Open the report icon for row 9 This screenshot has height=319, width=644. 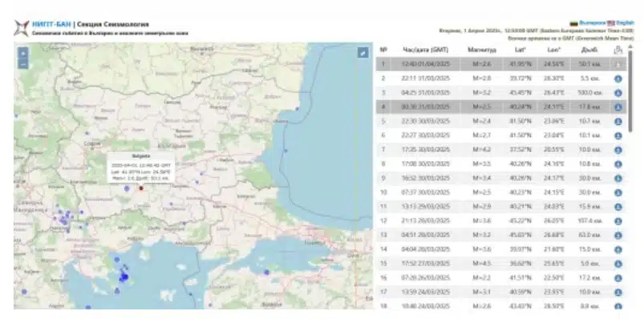tap(618, 178)
